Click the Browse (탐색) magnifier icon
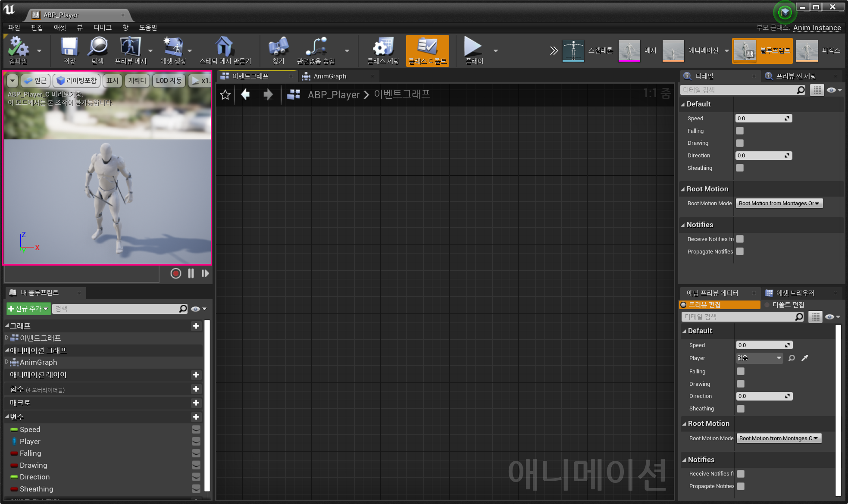This screenshot has height=504, width=848. [x=97, y=47]
